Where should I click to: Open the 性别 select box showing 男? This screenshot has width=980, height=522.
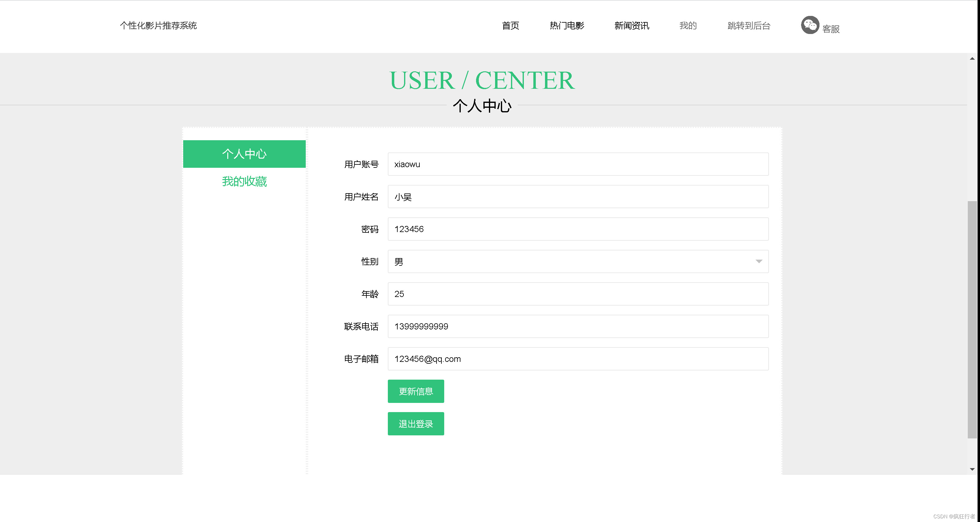(571, 261)
